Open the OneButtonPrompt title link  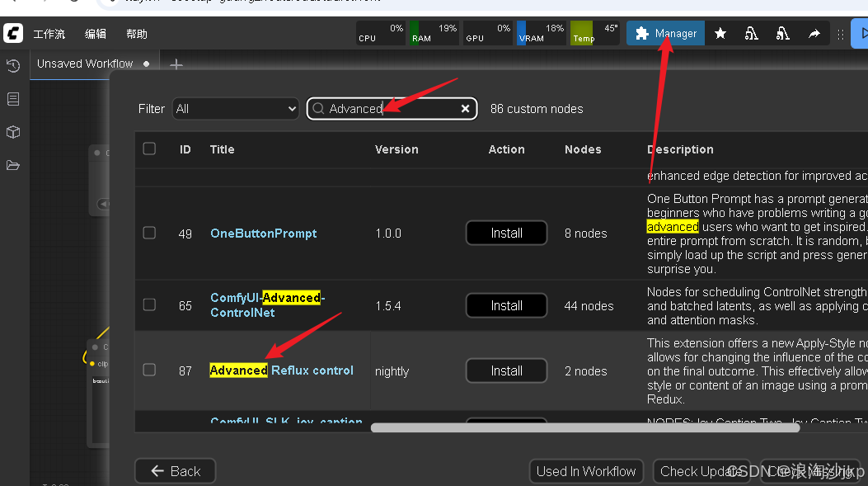[x=264, y=234]
